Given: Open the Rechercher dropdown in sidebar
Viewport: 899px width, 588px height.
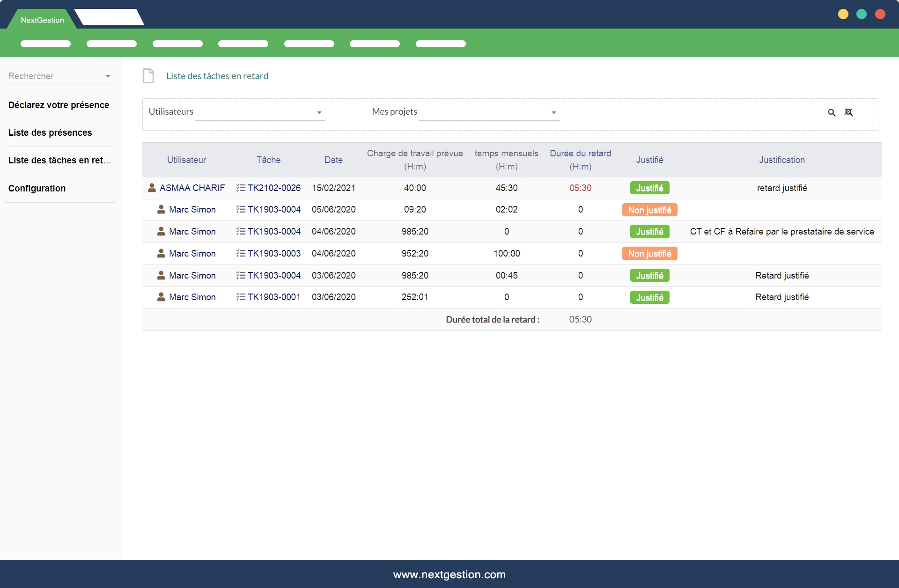Looking at the screenshot, I should pos(59,76).
